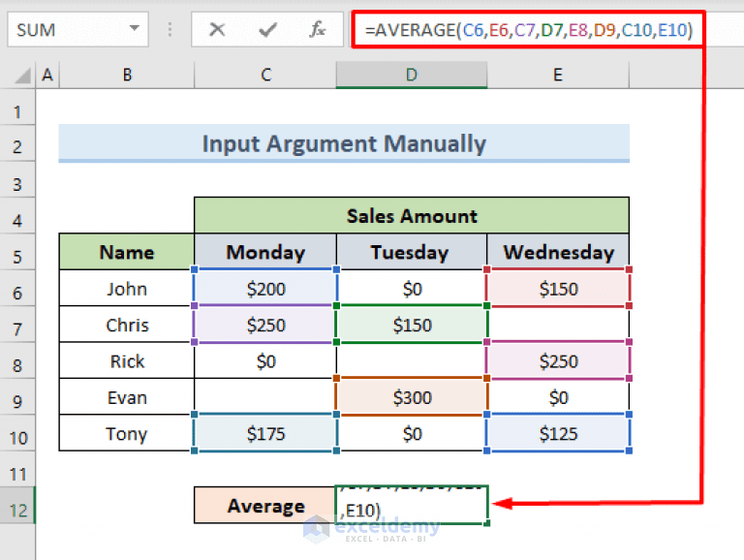Click Evan's empty Monday cell
744x560 pixels.
[x=265, y=397]
